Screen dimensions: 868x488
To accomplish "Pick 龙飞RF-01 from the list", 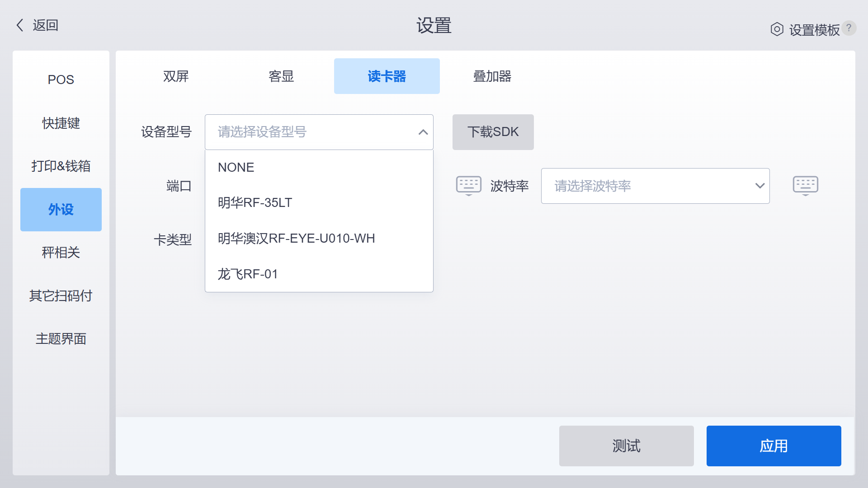I will point(248,274).
